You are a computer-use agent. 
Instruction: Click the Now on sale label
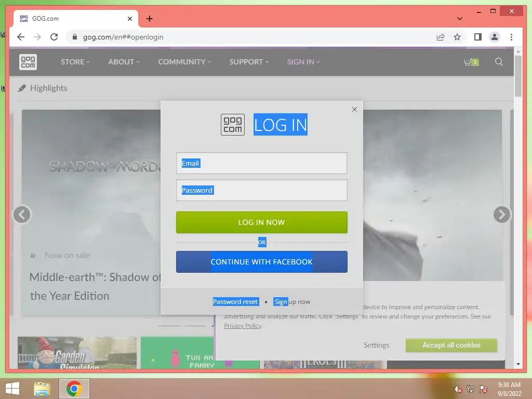coord(67,256)
